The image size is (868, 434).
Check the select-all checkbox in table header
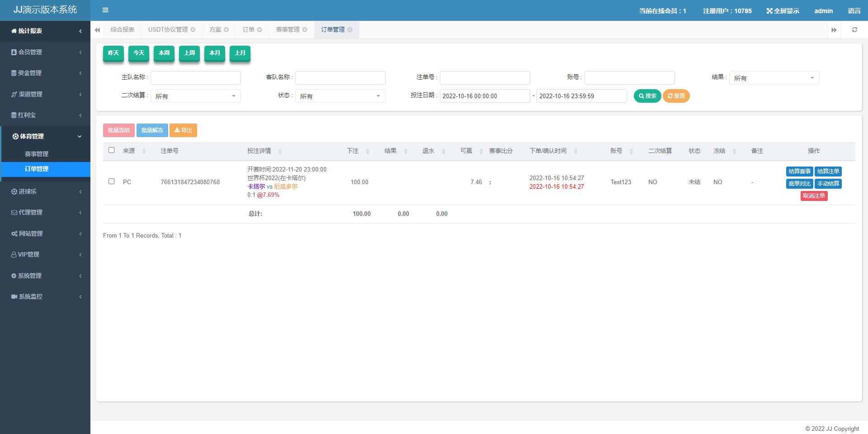click(112, 150)
